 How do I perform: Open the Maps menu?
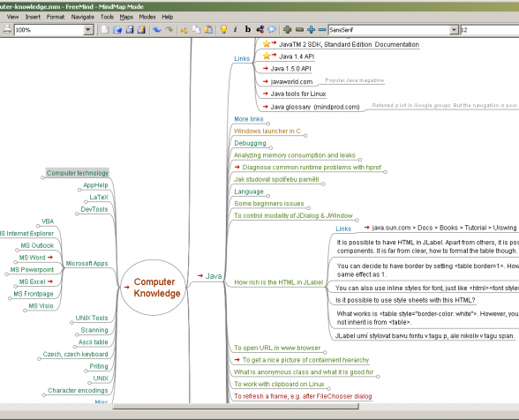pos(126,17)
